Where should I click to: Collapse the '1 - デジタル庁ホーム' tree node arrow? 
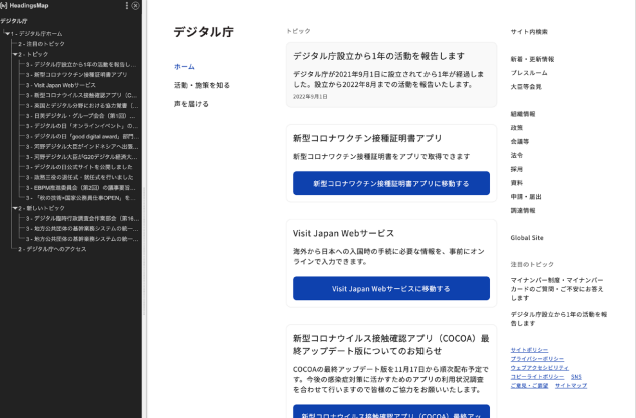(7, 34)
